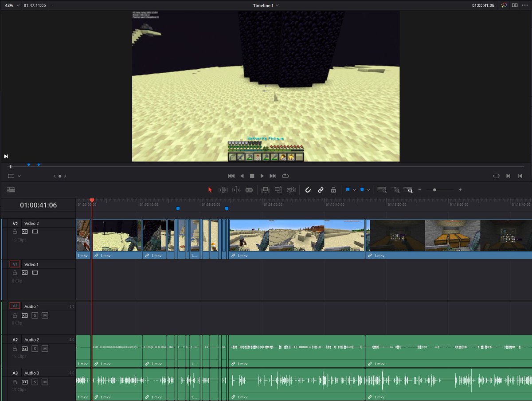Activate Trim Edit Mode tool
Image resolution: width=532 pixels, height=401 pixels.
223,189
